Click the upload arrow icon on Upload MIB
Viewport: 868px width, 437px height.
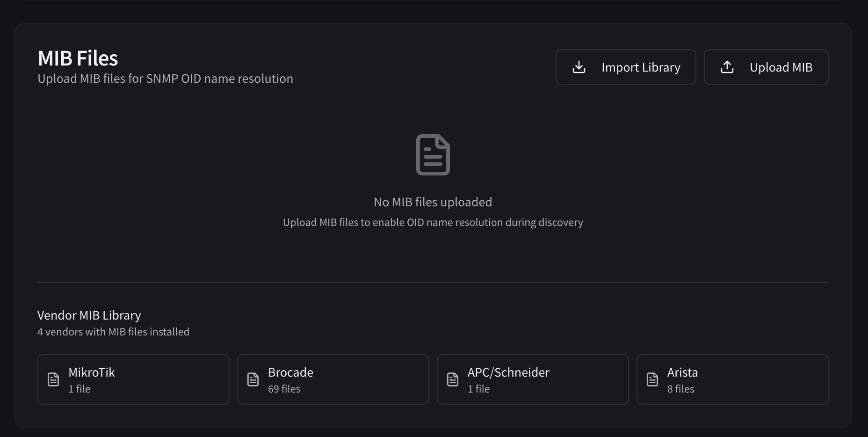click(727, 67)
